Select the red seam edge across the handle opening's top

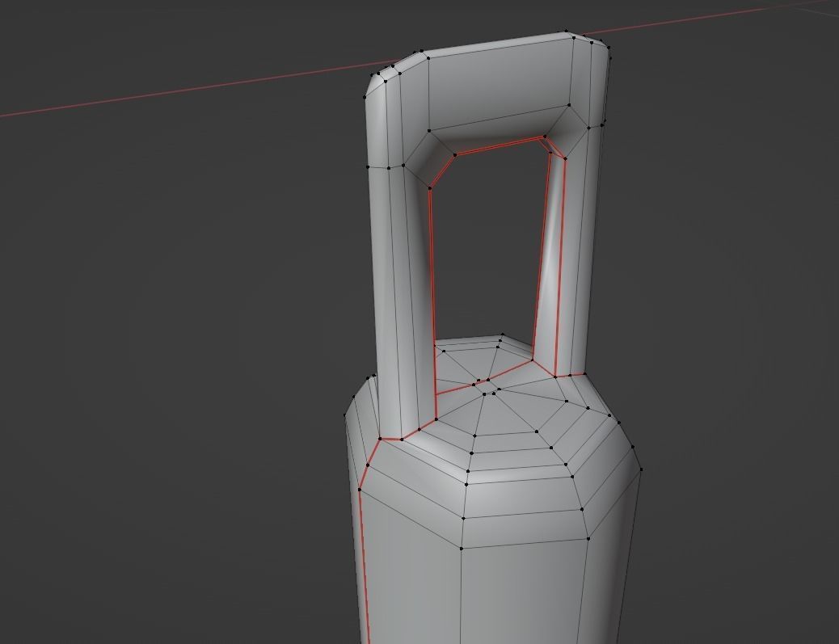click(x=500, y=146)
